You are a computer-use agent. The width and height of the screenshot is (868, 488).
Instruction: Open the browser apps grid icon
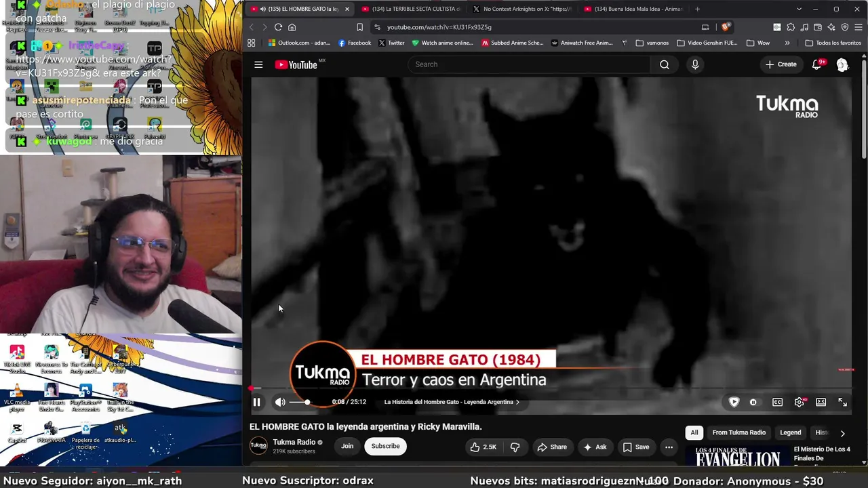(x=252, y=43)
